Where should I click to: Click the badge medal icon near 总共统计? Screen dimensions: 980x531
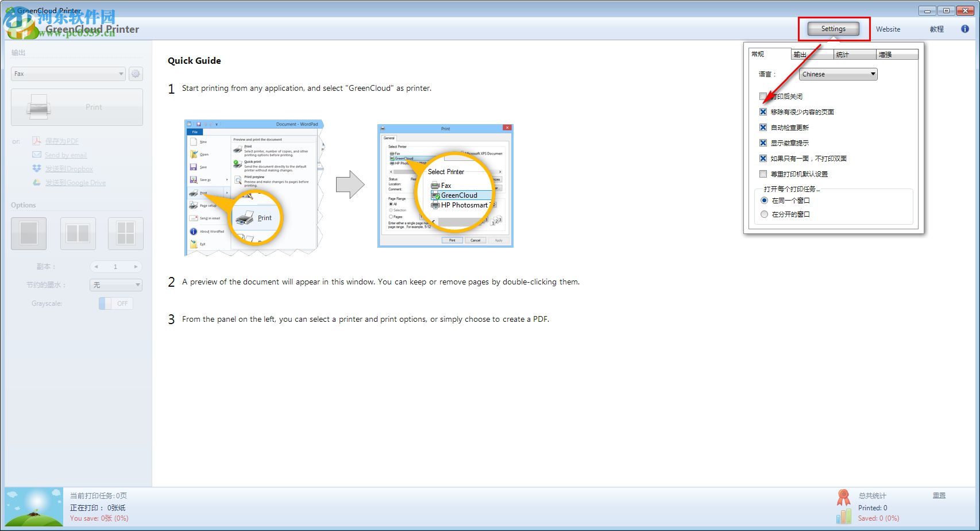tap(843, 497)
